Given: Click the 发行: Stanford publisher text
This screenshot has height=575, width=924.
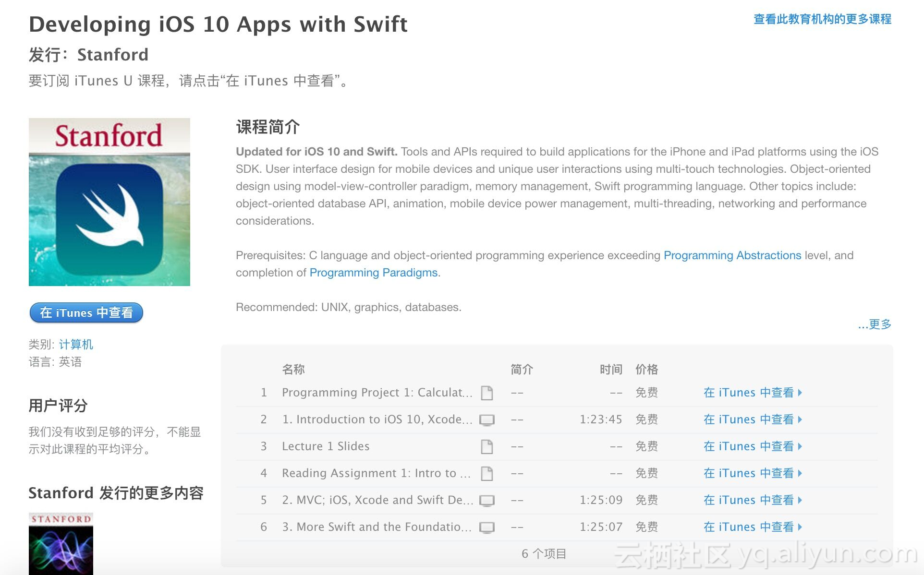Looking at the screenshot, I should (x=88, y=55).
